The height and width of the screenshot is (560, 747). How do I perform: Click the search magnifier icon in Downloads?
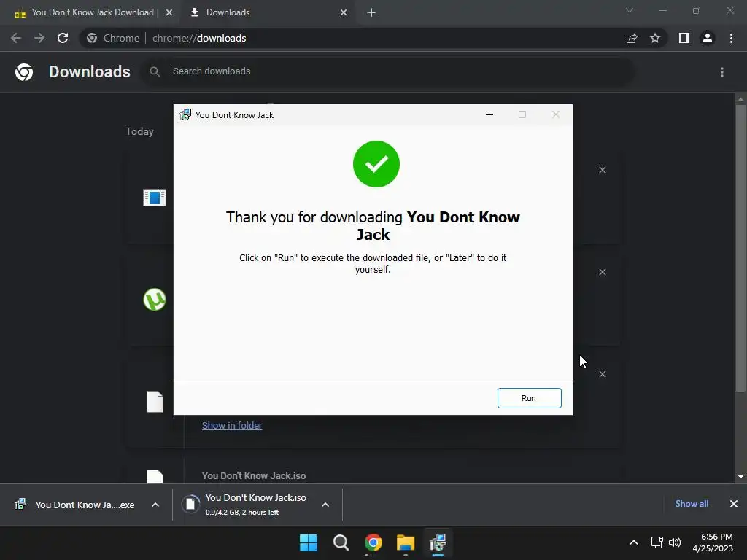pos(155,71)
